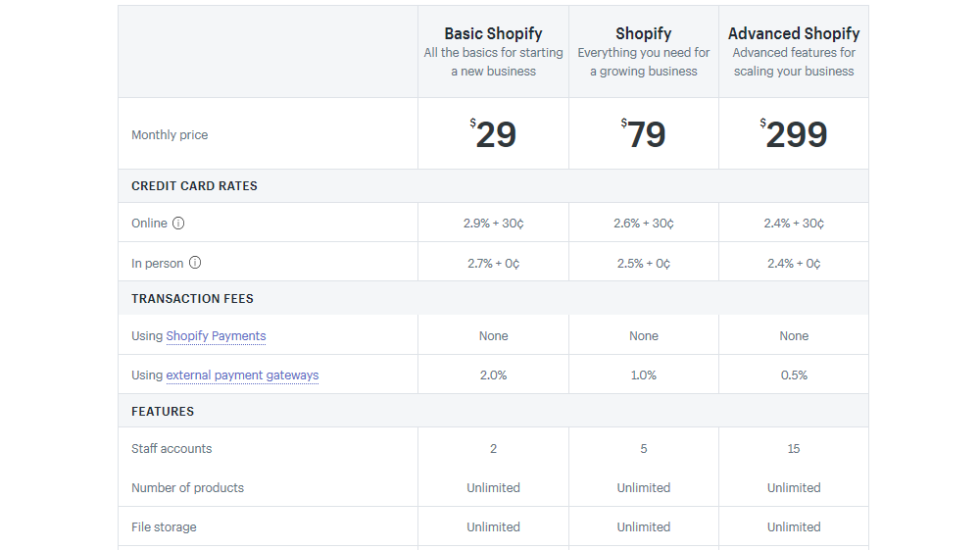Open the external payment gateways link
Viewport: 980px width, 550px height.
pyautogui.click(x=242, y=375)
